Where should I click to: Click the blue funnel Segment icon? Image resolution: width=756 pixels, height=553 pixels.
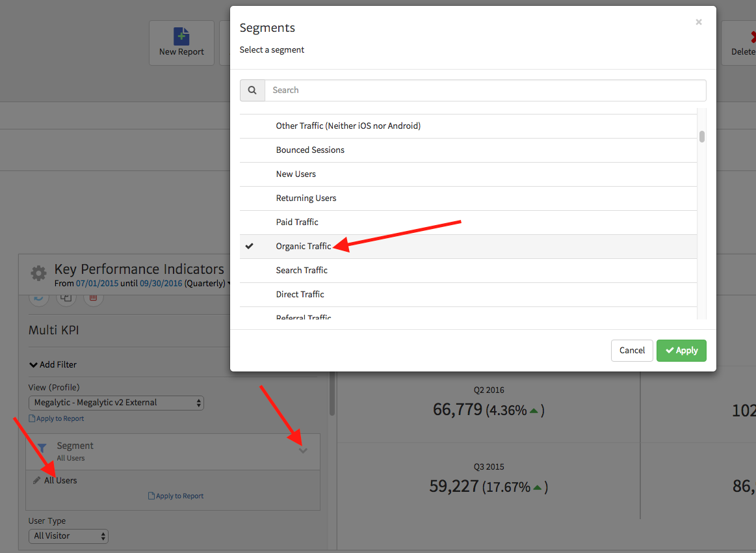click(x=42, y=448)
